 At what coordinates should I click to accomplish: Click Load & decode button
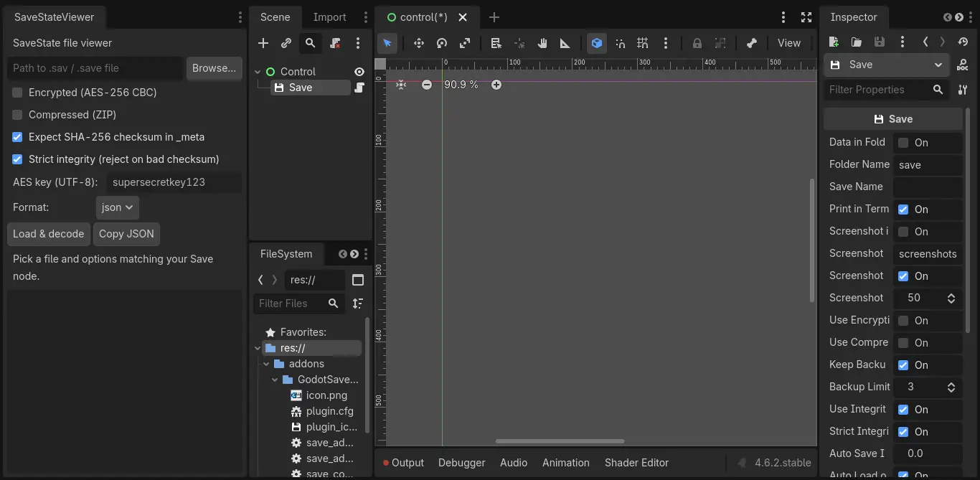point(48,234)
